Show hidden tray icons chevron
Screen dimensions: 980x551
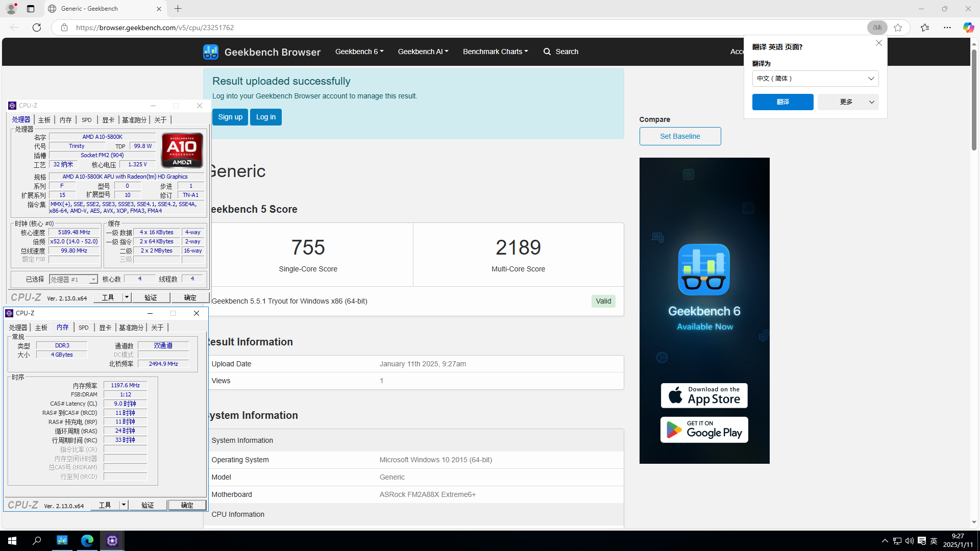click(x=885, y=541)
